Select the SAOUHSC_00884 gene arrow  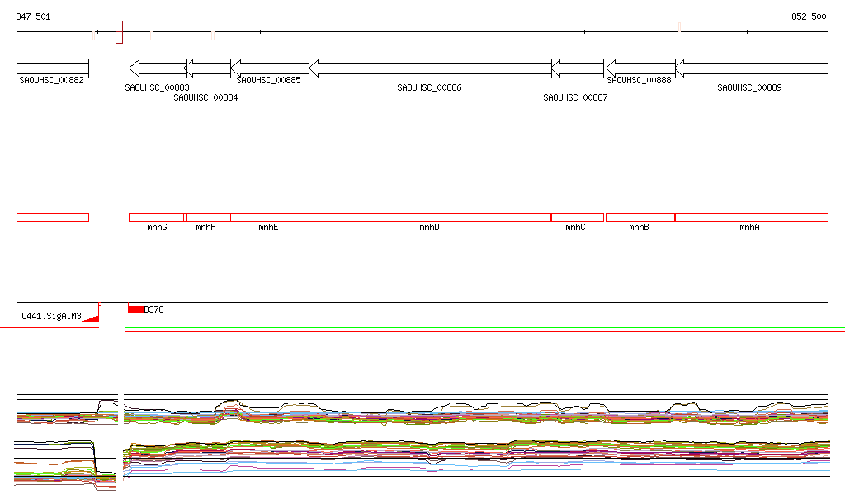point(208,68)
